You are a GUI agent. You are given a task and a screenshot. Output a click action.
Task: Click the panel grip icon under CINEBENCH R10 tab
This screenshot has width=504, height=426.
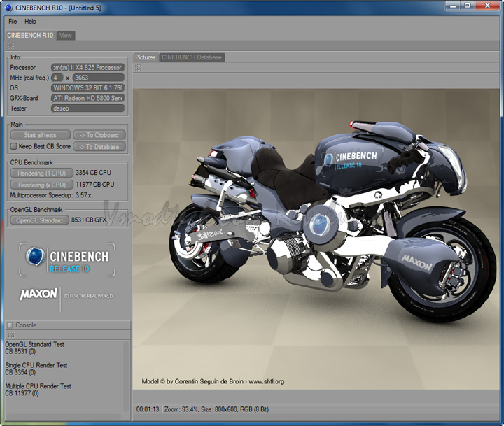pyautogui.click(x=10, y=45)
